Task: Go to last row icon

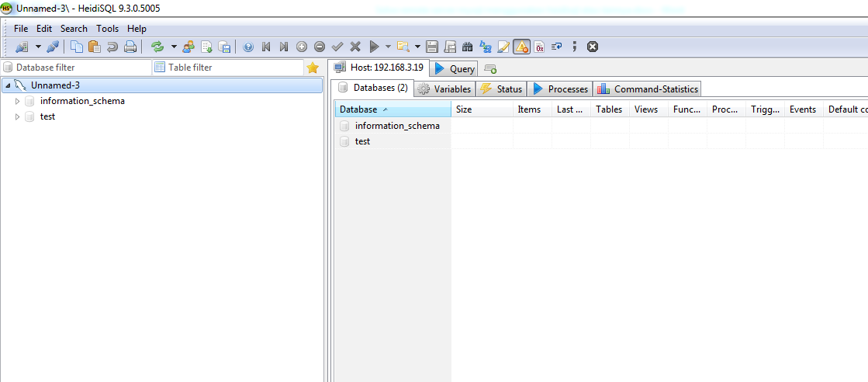Action: [x=283, y=47]
